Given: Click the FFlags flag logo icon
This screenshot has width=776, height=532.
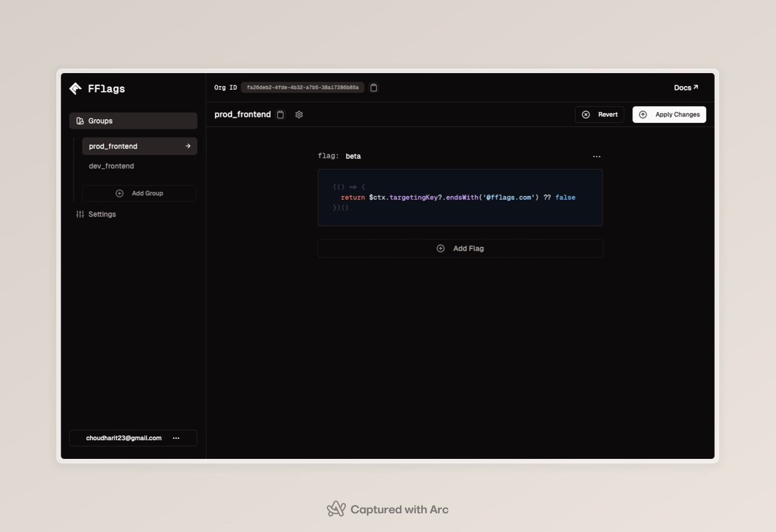Looking at the screenshot, I should (74, 89).
